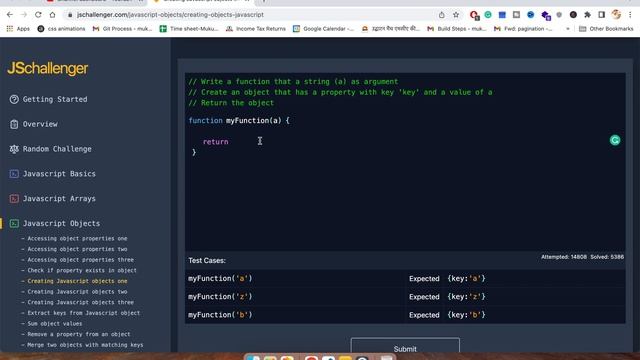640x360 pixels.
Task: Open Extract keys from Javascript object
Action: [84, 313]
